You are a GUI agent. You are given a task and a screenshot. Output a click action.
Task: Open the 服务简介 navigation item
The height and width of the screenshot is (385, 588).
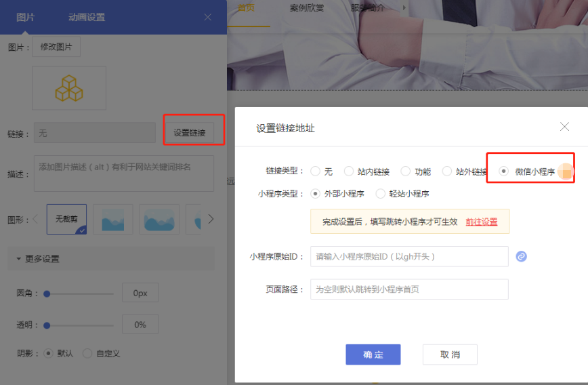pyautogui.click(x=367, y=8)
